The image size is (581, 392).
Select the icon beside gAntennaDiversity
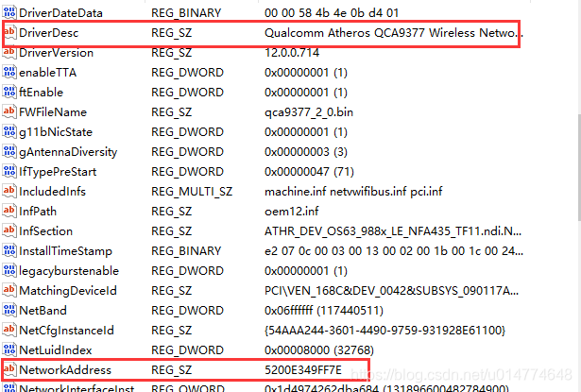click(x=9, y=151)
